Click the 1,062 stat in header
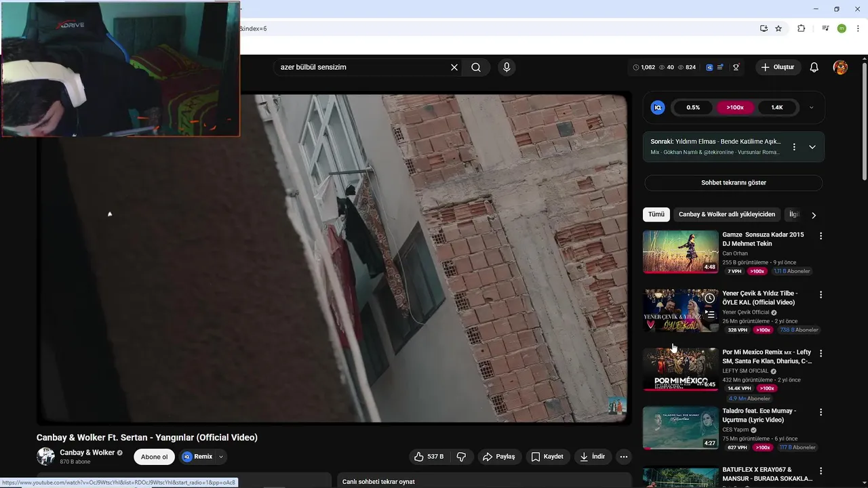Image resolution: width=868 pixels, height=488 pixels. pyautogui.click(x=644, y=67)
